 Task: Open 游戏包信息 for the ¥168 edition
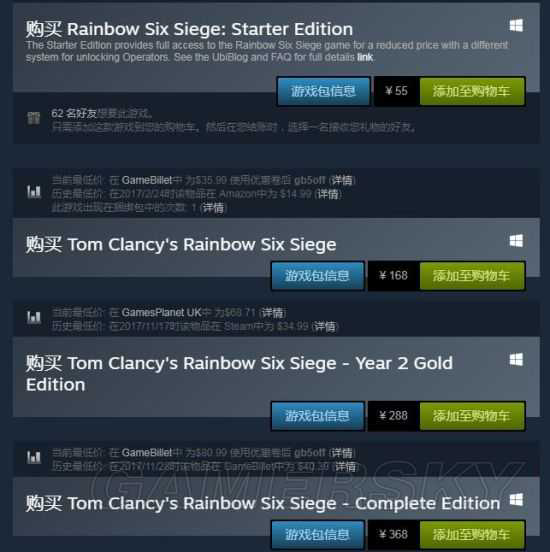click(x=318, y=276)
